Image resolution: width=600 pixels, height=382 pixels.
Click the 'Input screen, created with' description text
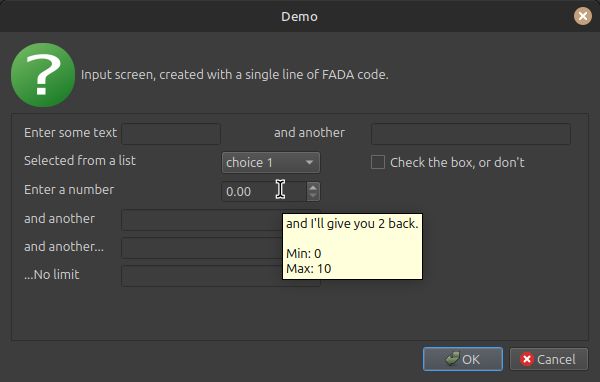[x=235, y=74]
